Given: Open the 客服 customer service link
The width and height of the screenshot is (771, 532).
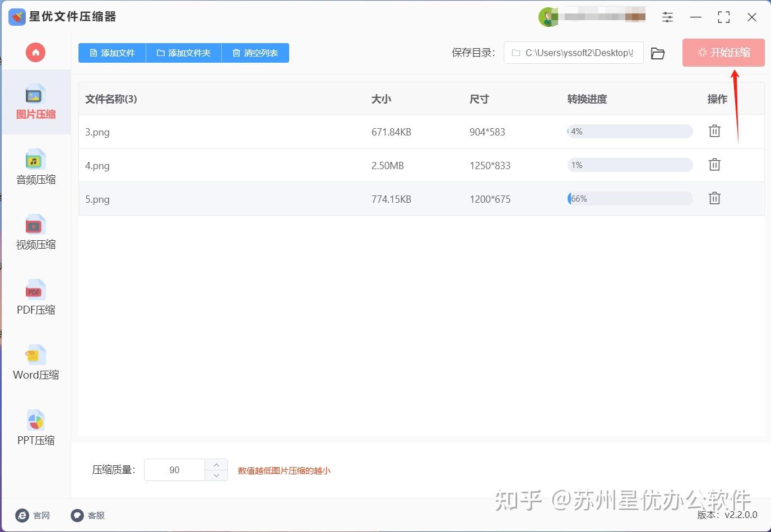Looking at the screenshot, I should (x=88, y=515).
